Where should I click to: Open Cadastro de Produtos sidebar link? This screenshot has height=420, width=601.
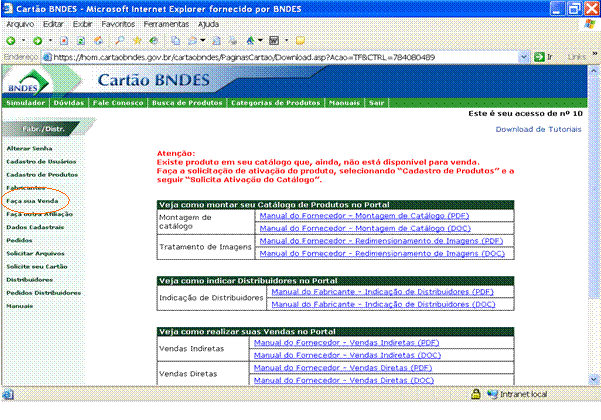pyautogui.click(x=42, y=174)
